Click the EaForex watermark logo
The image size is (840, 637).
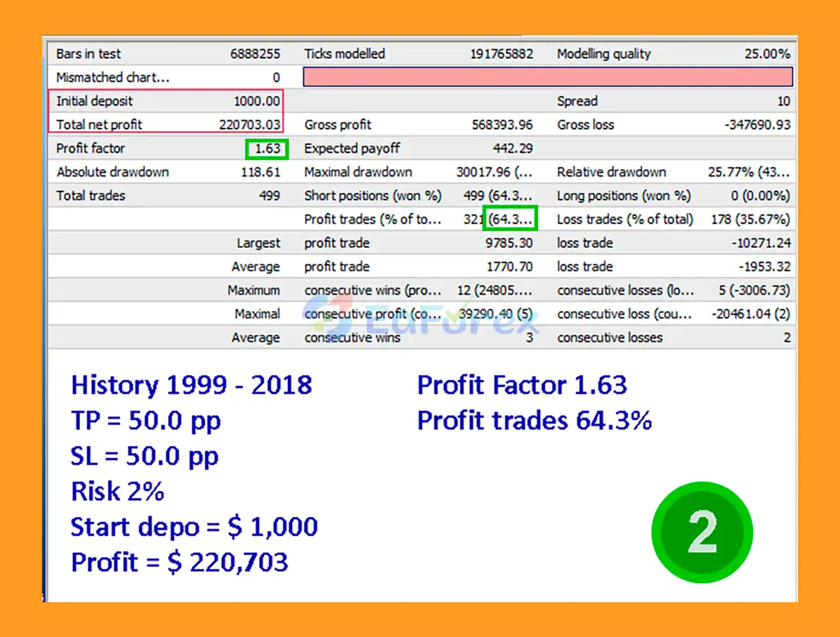[x=420, y=318]
